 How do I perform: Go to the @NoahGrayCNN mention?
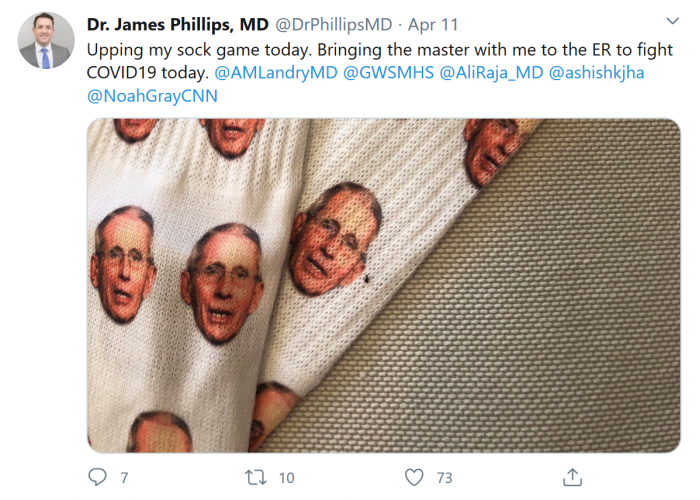point(153,95)
